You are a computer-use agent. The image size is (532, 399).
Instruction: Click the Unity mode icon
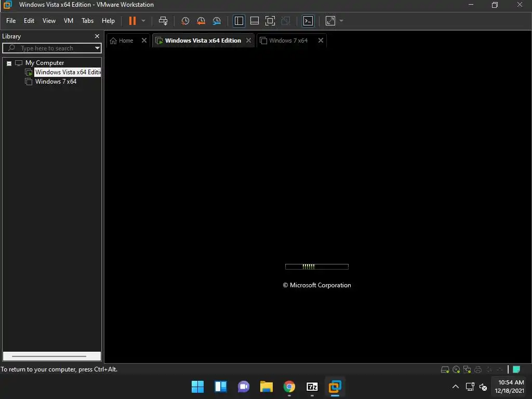(286, 21)
